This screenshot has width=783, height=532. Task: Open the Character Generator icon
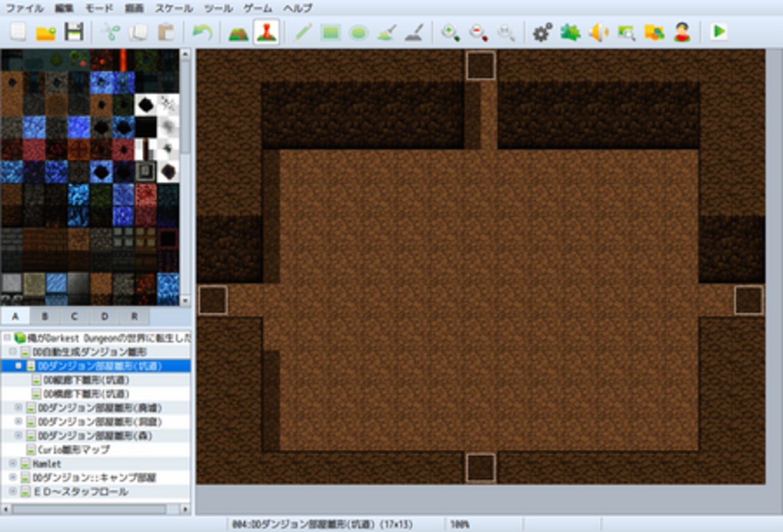point(682,31)
